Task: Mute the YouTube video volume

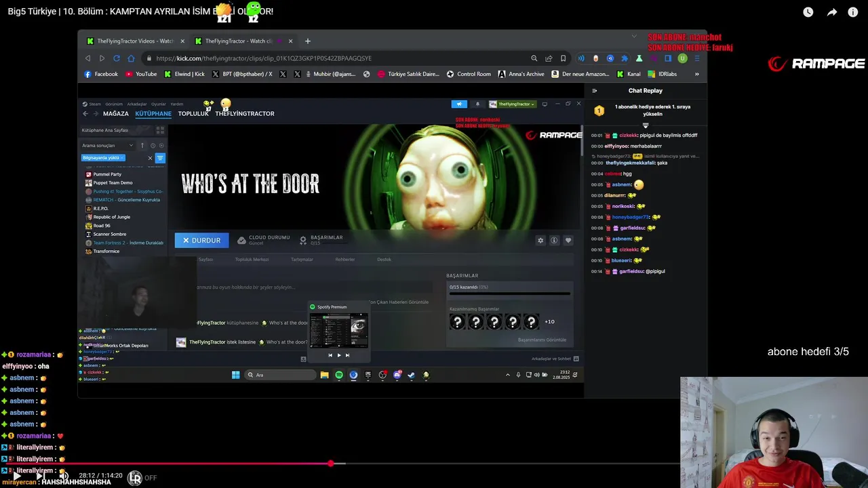Action: (x=63, y=476)
